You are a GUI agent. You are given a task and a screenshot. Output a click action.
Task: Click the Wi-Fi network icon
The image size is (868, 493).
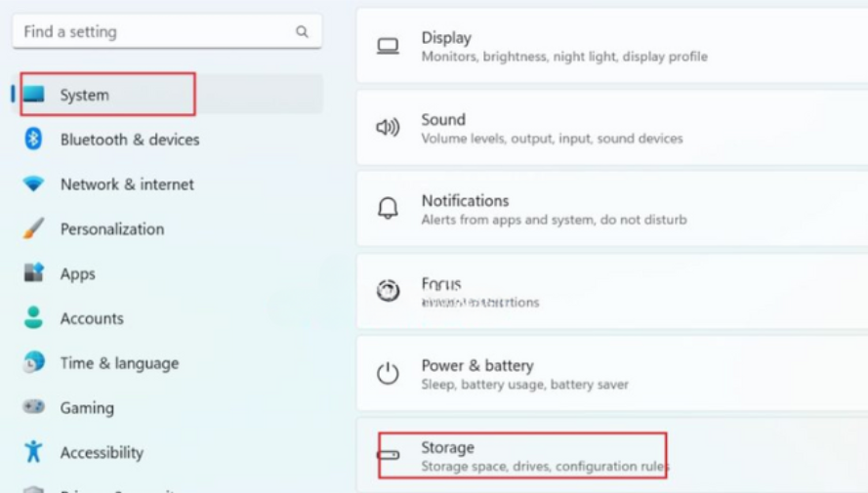(x=33, y=184)
